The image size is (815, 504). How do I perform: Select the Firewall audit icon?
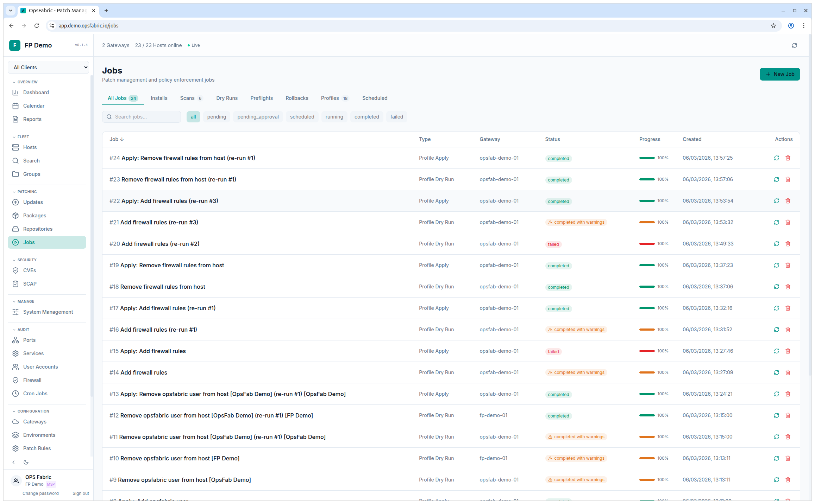point(15,380)
